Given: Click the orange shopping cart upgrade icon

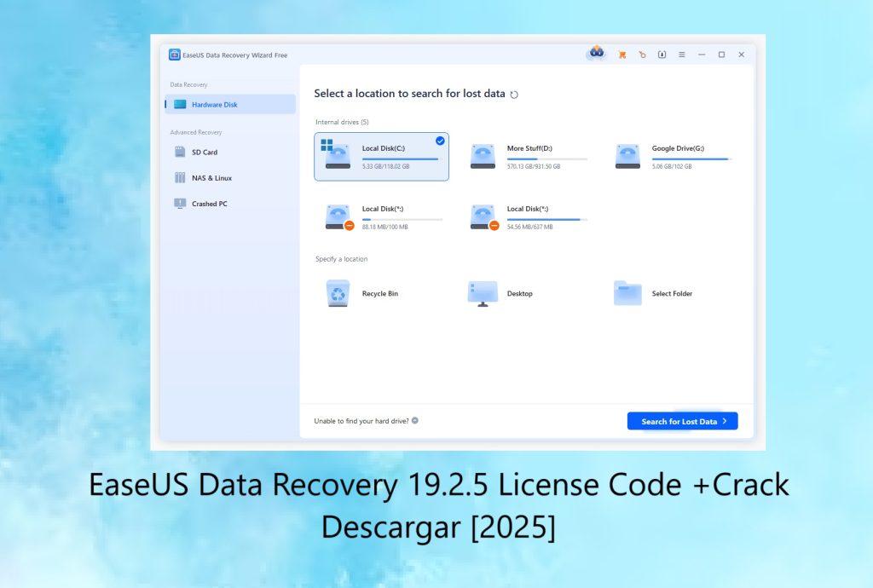Looking at the screenshot, I should 622,55.
